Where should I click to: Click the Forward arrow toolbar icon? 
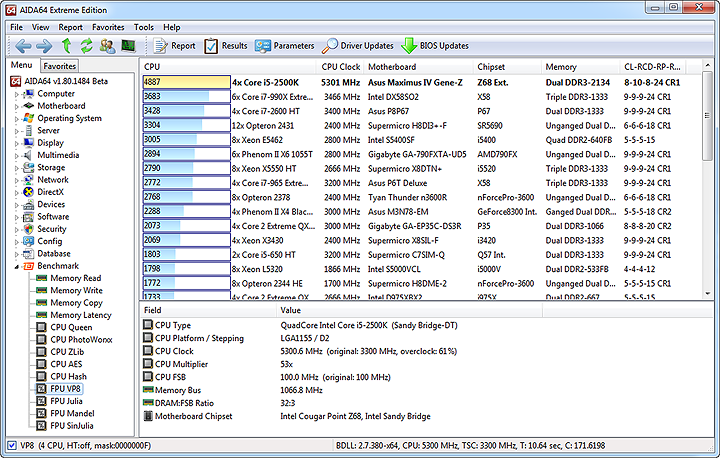[44, 46]
